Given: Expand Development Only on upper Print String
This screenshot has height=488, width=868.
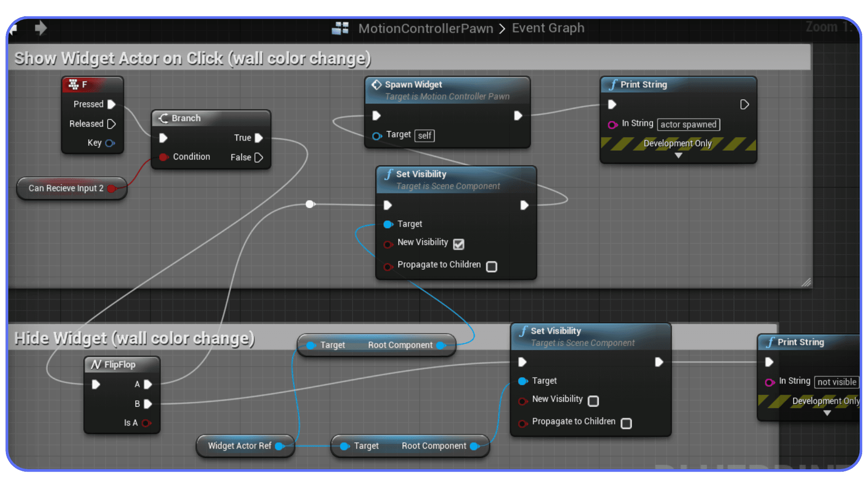Looking at the screenshot, I should (x=678, y=155).
